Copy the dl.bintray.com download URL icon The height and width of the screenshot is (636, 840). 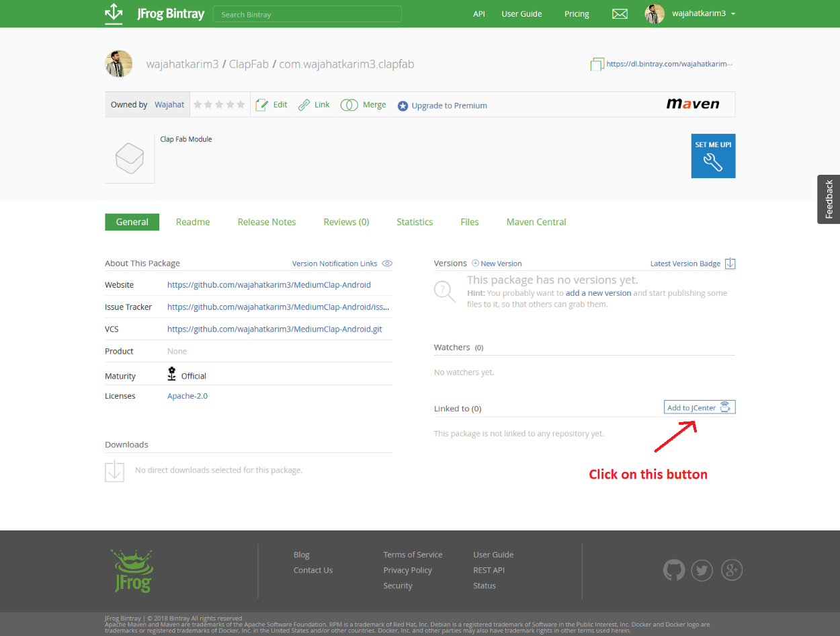[x=597, y=65]
